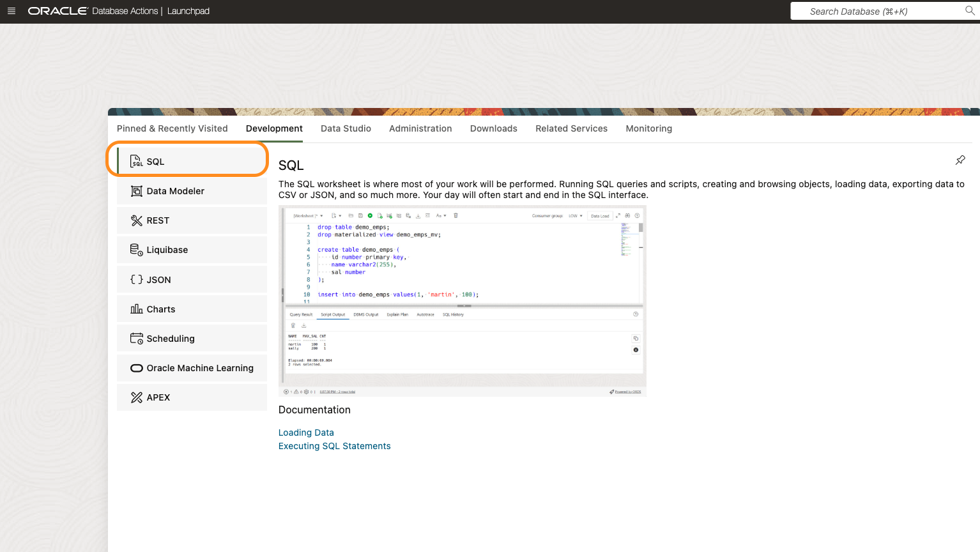Open the Loading Data documentation link
Viewport: 980px width, 552px height.
306,433
